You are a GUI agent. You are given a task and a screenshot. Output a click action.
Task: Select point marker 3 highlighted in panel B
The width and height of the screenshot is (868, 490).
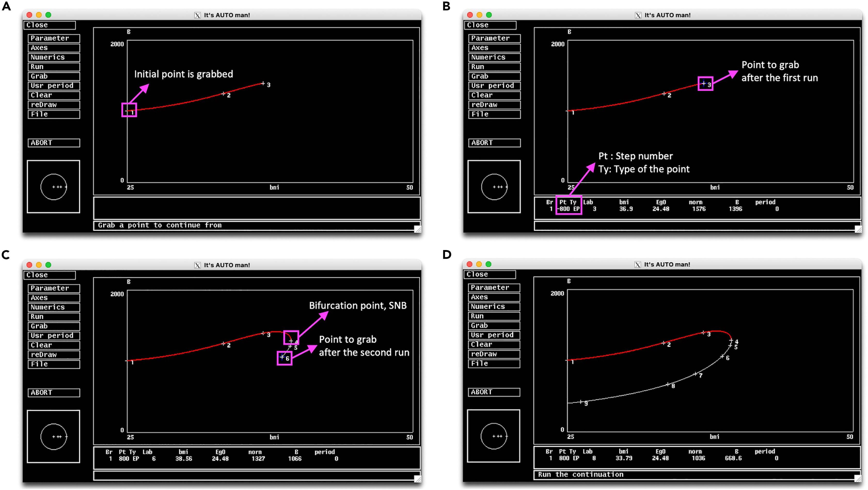pos(704,83)
